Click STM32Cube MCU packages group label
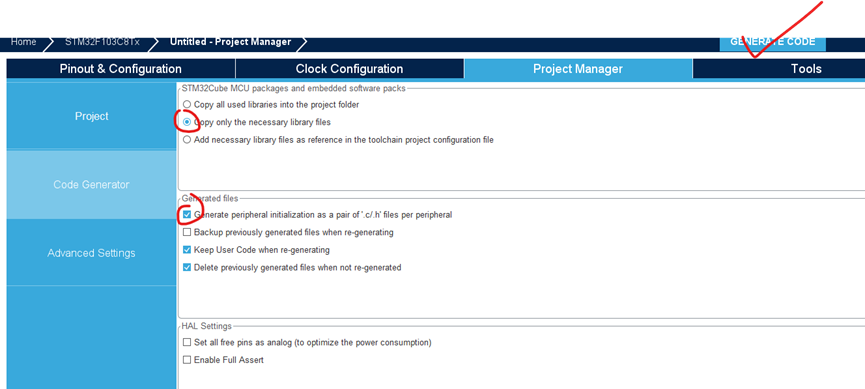The image size is (865, 389). coord(293,88)
